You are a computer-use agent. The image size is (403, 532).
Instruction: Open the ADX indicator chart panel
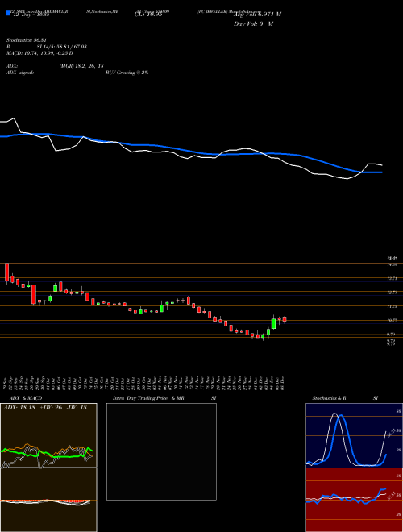pos(48,435)
